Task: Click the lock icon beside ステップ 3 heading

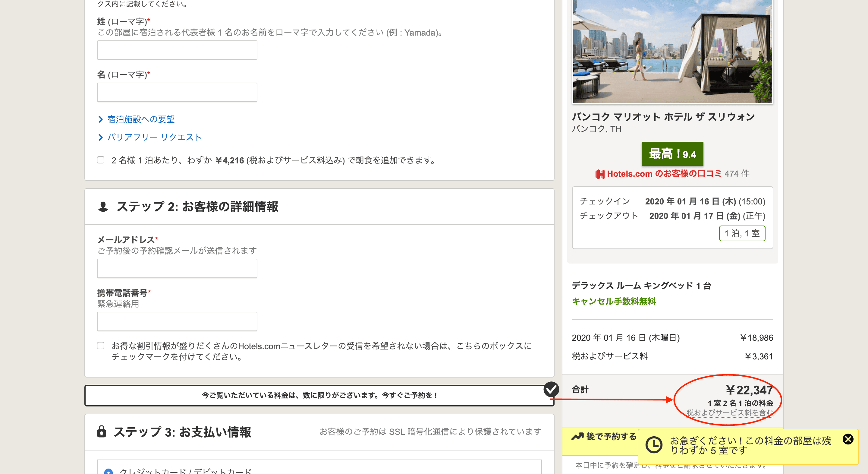Action: [103, 432]
